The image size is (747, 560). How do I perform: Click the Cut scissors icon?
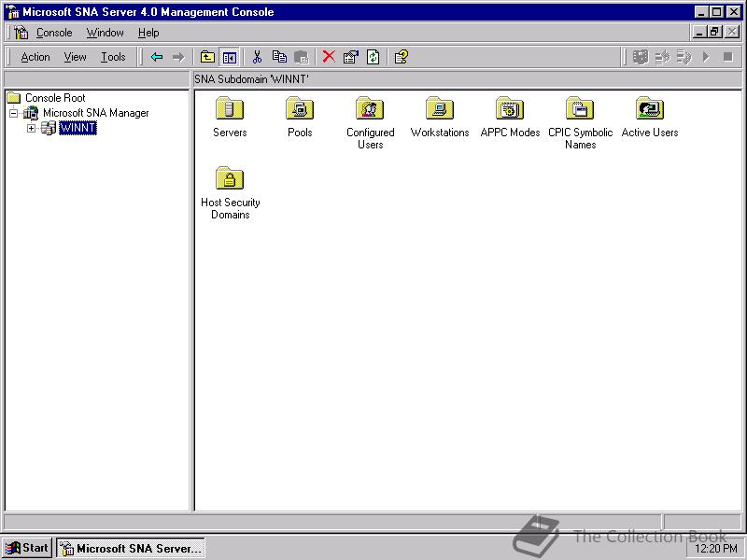(x=258, y=58)
